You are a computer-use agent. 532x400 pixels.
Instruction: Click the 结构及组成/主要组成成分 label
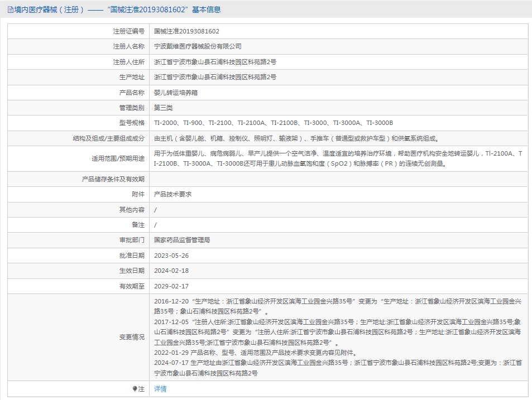[108, 138]
